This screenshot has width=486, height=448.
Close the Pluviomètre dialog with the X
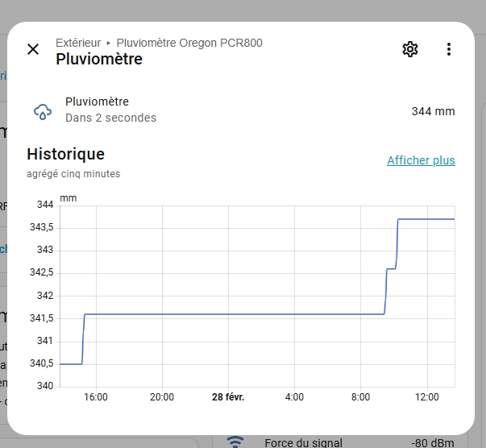click(x=33, y=49)
